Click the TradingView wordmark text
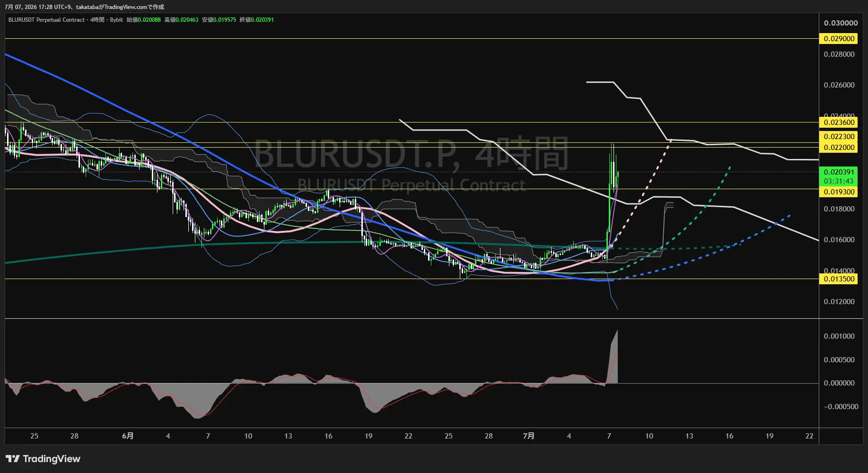868x473 pixels. (52, 459)
